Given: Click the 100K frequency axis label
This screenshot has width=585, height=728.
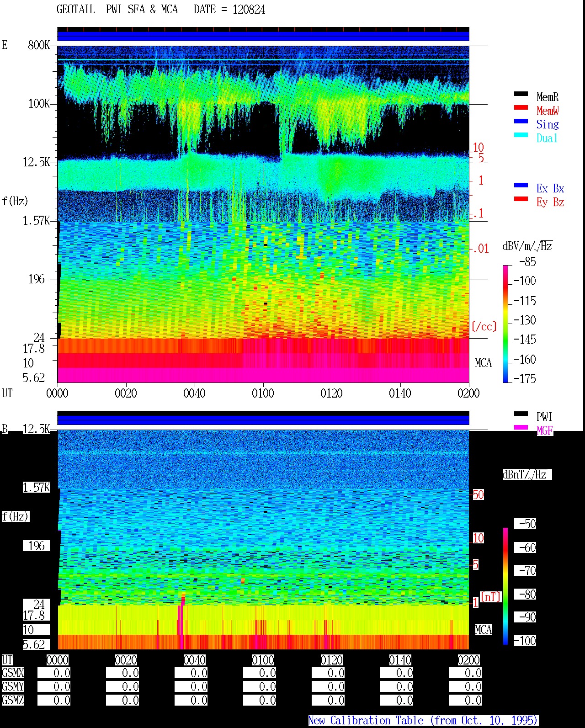Looking at the screenshot, I should coord(39,104).
